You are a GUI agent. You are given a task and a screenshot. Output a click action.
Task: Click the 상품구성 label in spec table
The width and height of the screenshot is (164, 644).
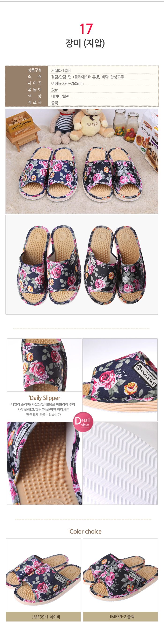34,70
